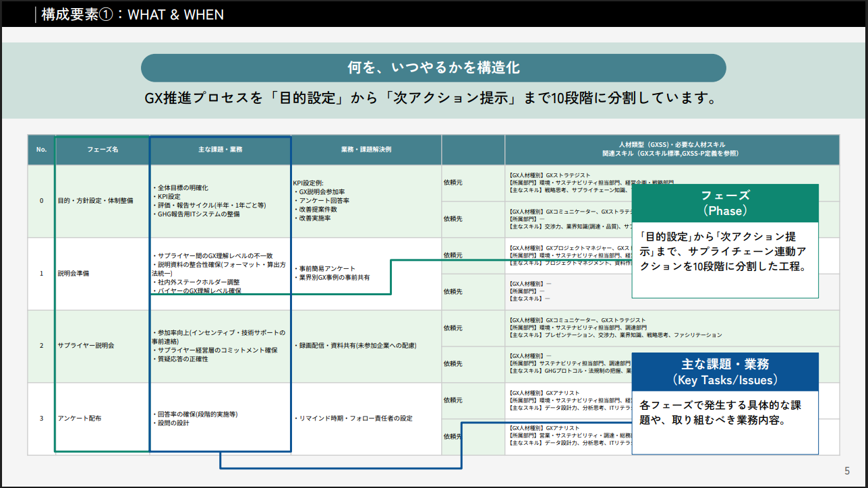This screenshot has width=868, height=488.
Task: Select the 何を、いつやるかを構造化 banner
Action: click(433, 68)
